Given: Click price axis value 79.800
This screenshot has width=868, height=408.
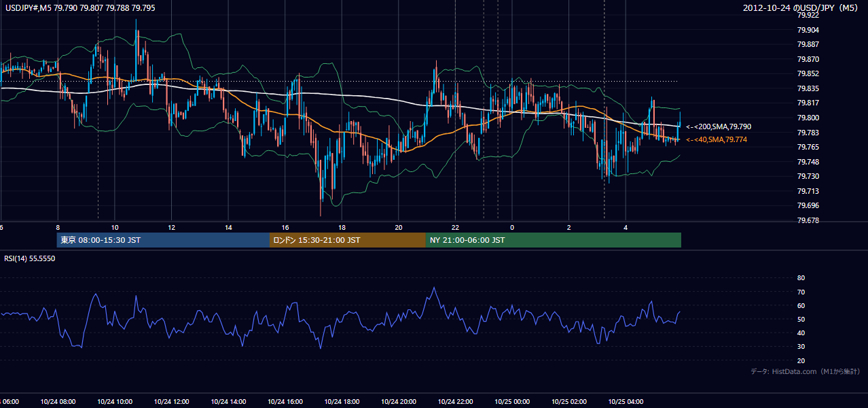Looking at the screenshot, I should tap(808, 118).
